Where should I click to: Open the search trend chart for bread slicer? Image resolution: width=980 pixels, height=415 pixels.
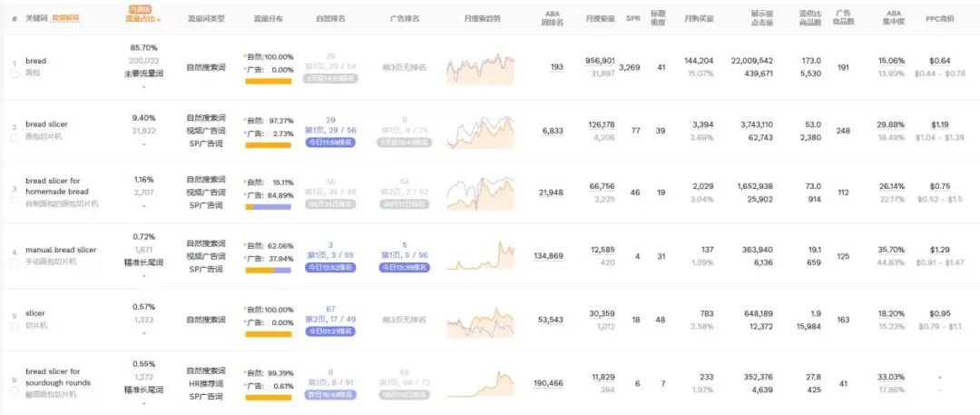(x=480, y=132)
